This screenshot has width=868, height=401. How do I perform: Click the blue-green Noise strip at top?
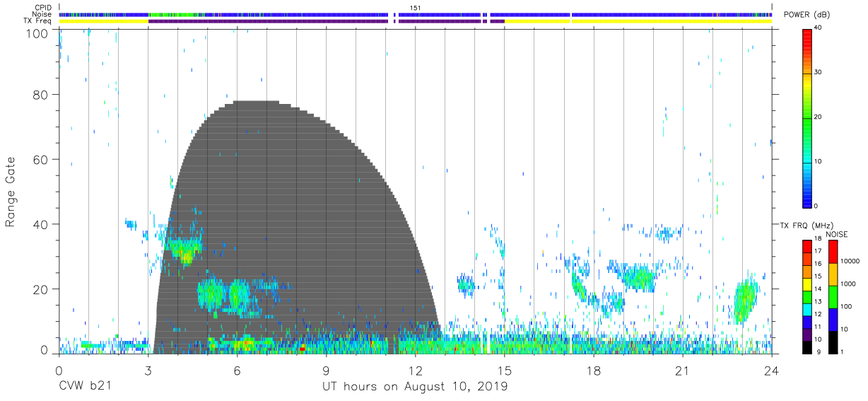(x=415, y=14)
